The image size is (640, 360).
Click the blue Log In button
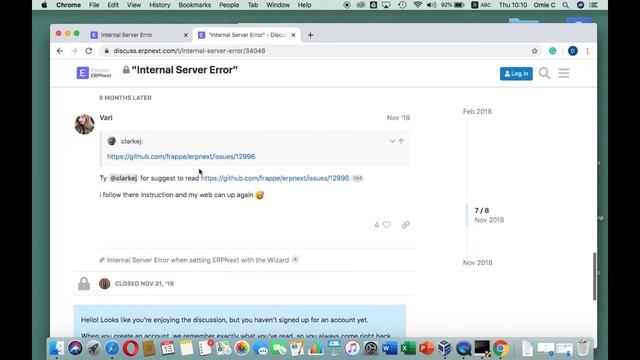tap(516, 73)
